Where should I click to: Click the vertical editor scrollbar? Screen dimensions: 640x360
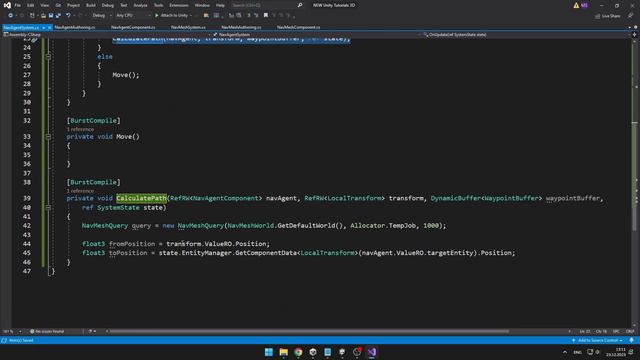pos(635,184)
